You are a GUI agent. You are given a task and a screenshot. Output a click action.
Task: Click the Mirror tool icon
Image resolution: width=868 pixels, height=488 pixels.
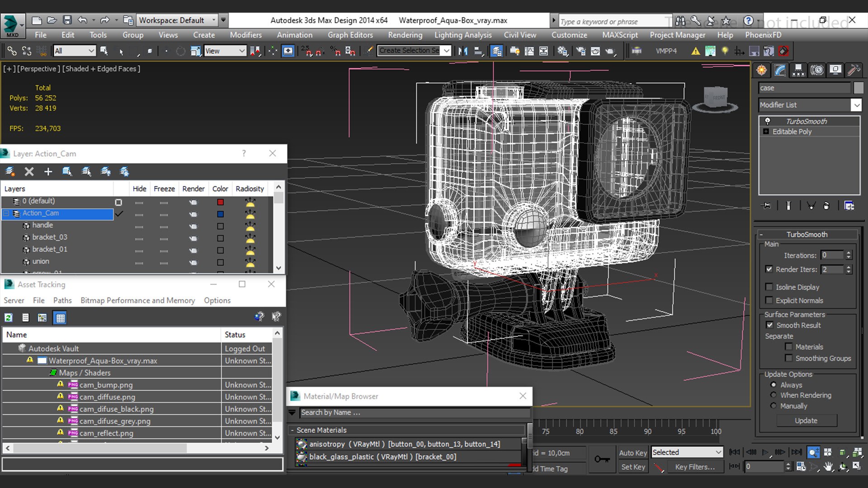463,51
